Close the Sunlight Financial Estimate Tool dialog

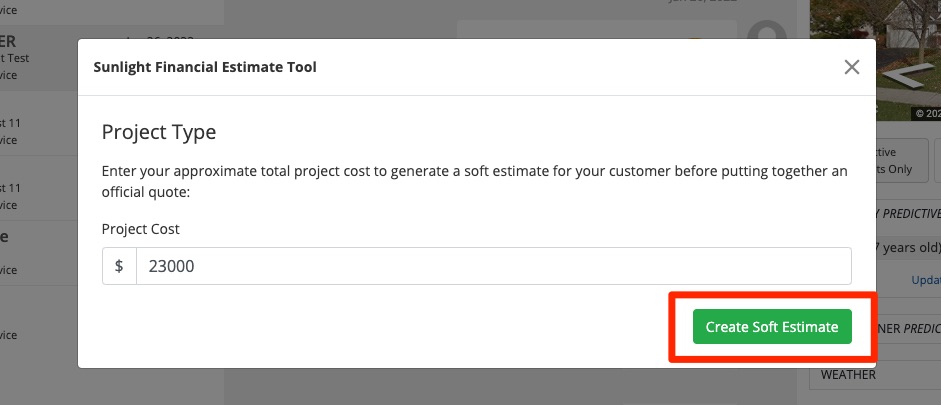[852, 67]
